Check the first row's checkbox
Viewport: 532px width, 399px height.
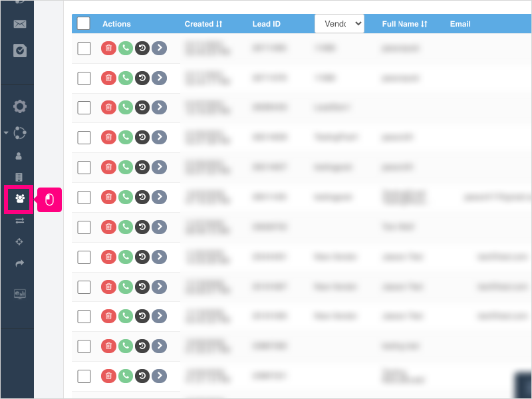(84, 49)
